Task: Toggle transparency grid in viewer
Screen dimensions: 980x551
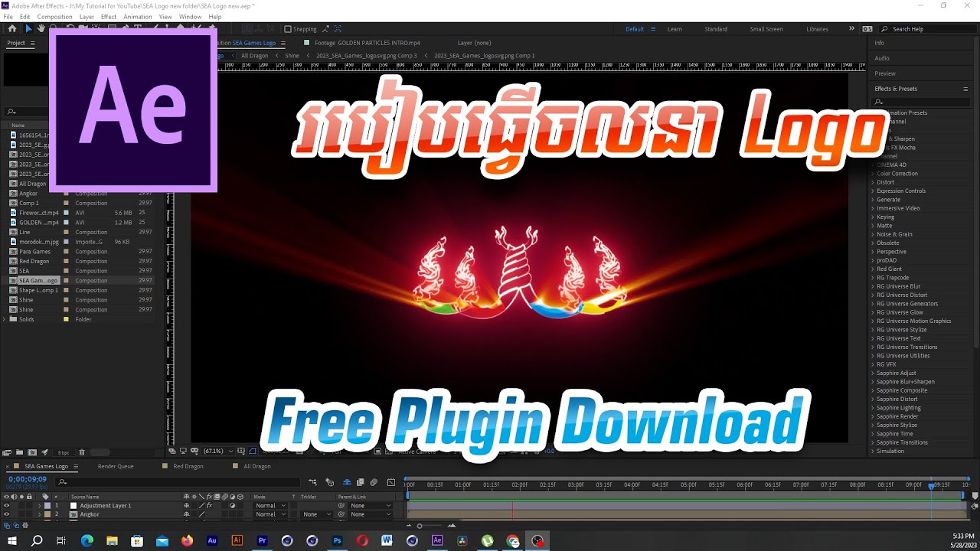Action: point(389,452)
